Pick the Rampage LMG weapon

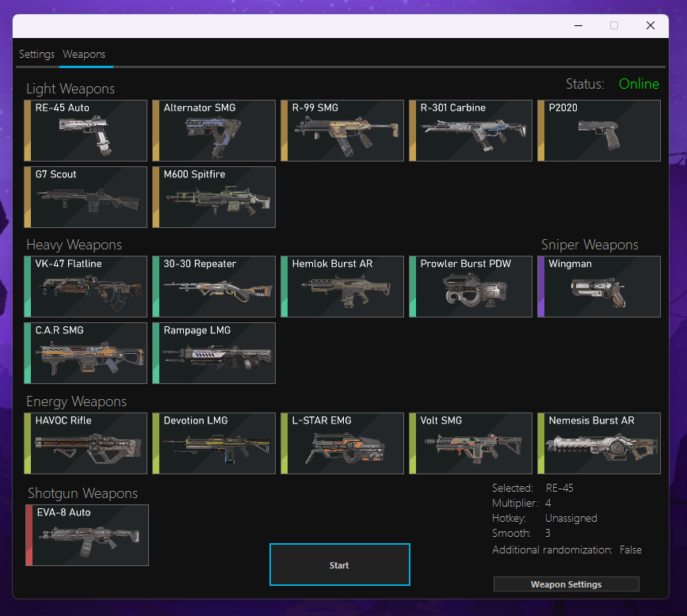[215, 353]
